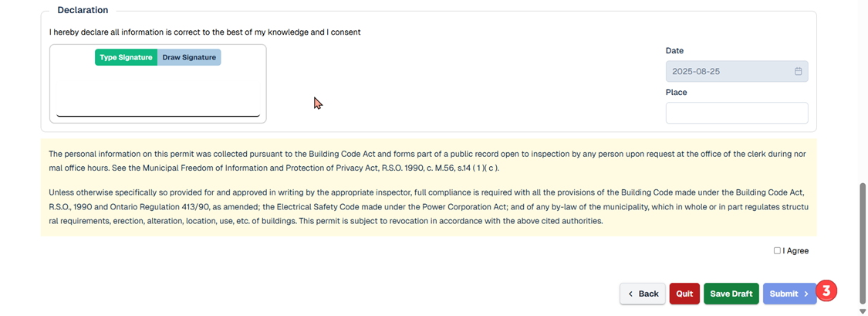868x316 pixels.
Task: Save the form with Save Draft
Action: point(731,294)
